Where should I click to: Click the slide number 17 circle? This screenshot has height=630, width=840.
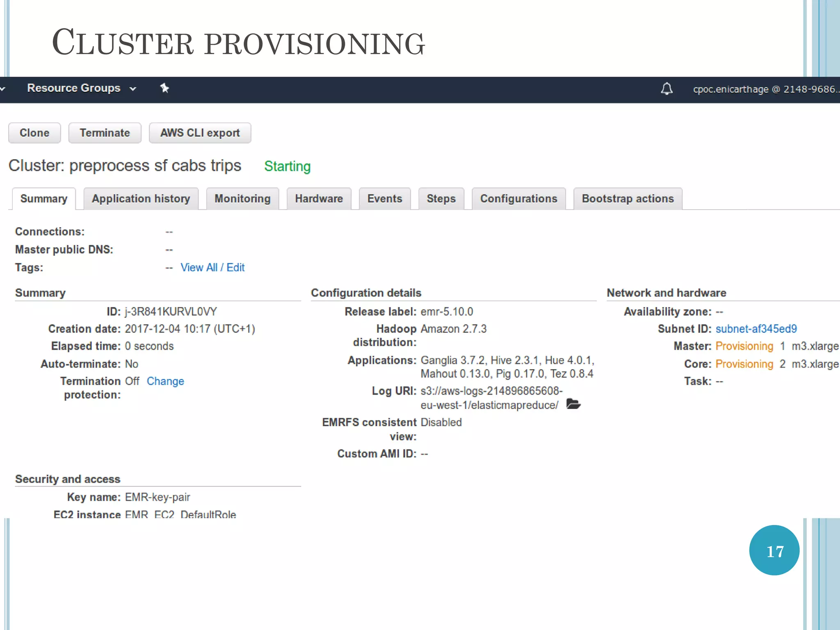coord(774,550)
